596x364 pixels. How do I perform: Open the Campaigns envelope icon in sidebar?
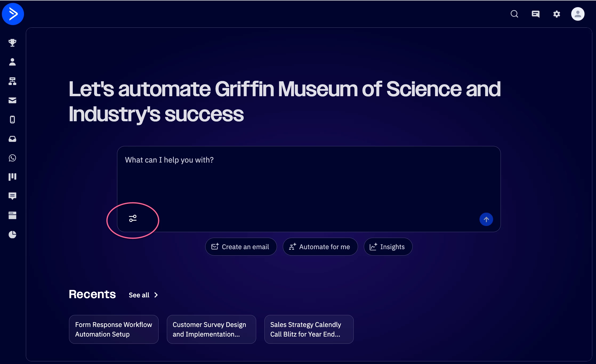click(x=12, y=100)
